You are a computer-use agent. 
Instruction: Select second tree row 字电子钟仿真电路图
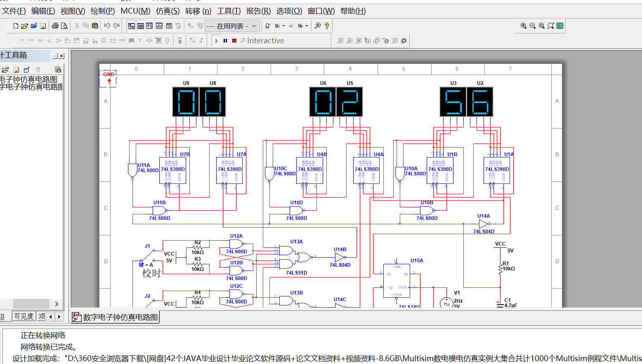(x=31, y=87)
